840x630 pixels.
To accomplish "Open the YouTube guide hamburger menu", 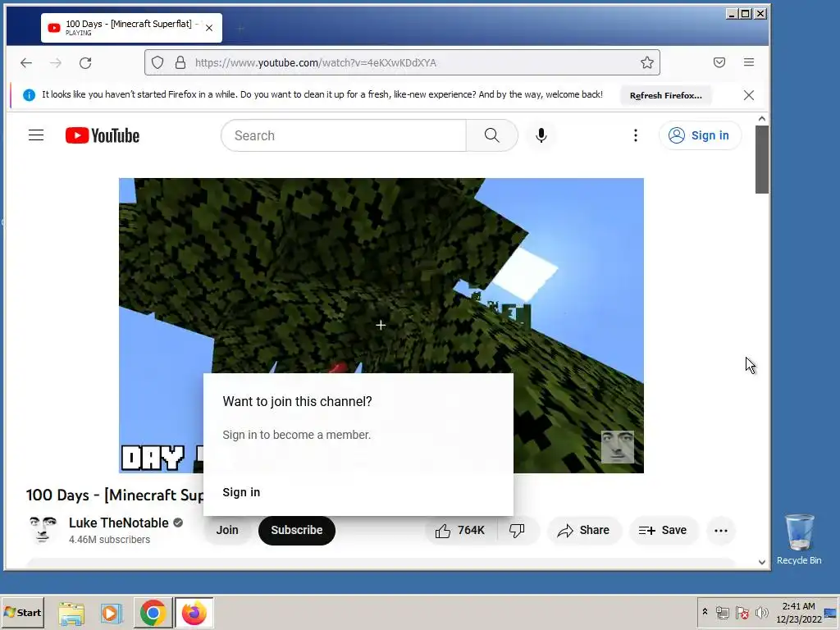I will pyautogui.click(x=36, y=135).
